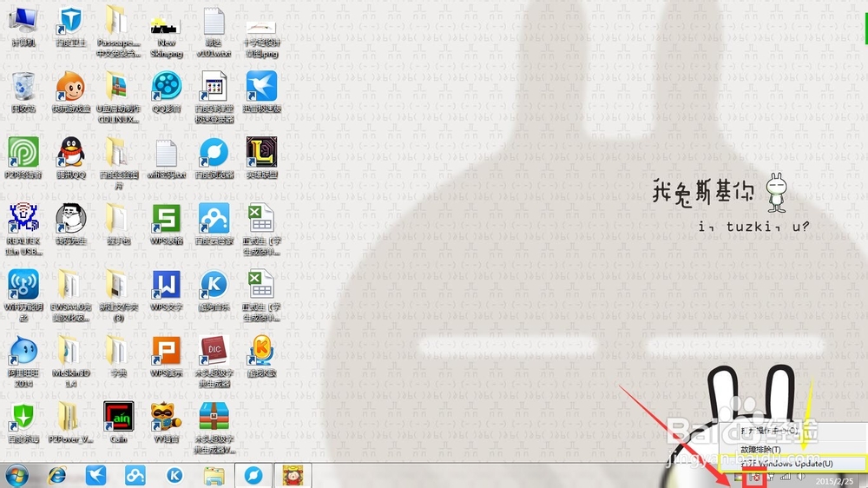Open Kugou taskbar icon
The image size is (868, 488).
coord(174,475)
